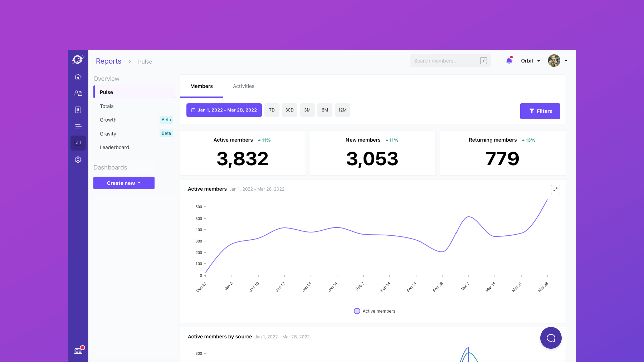The image size is (644, 362).
Task: Open the news icon at sidebar bottom
Action: tap(78, 351)
